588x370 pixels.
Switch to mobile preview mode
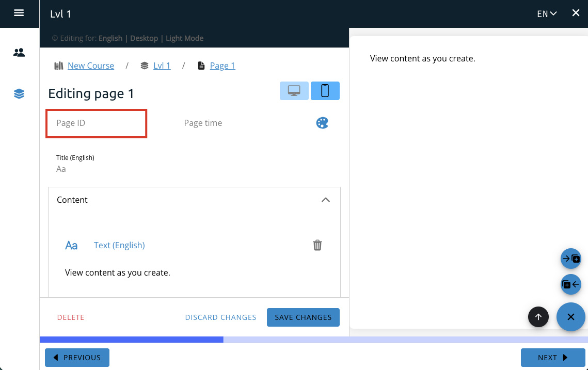(x=325, y=91)
